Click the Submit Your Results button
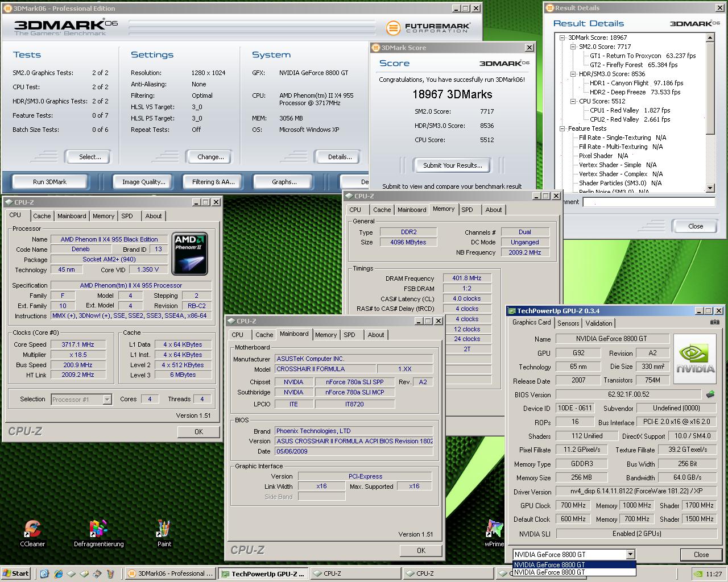Viewport: 728px width, 582px height. click(452, 165)
